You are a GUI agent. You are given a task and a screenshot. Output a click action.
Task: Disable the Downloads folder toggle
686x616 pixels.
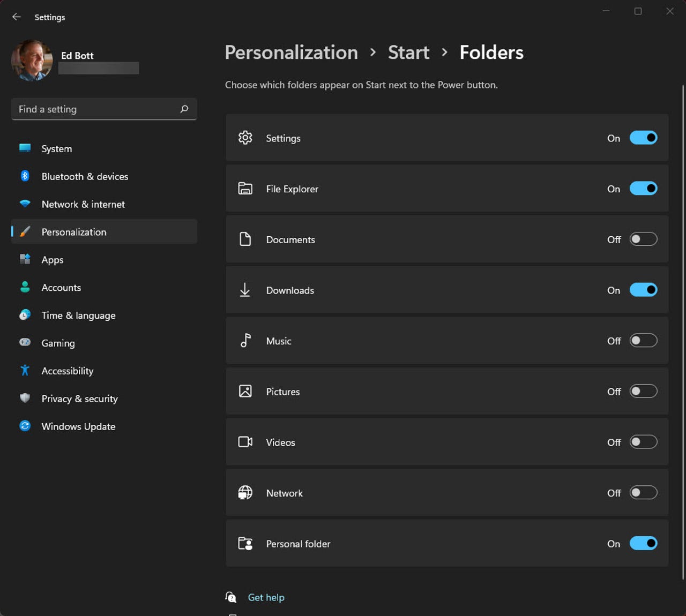(x=643, y=290)
